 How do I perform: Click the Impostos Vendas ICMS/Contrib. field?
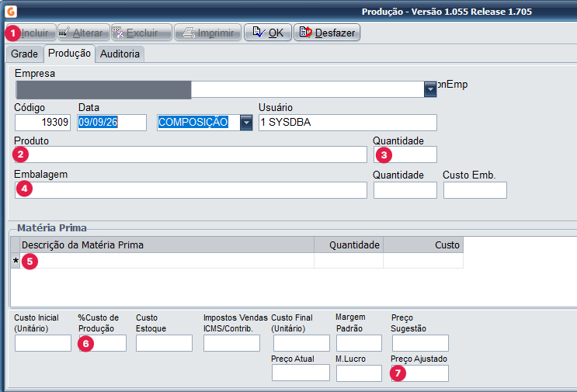[x=232, y=343]
